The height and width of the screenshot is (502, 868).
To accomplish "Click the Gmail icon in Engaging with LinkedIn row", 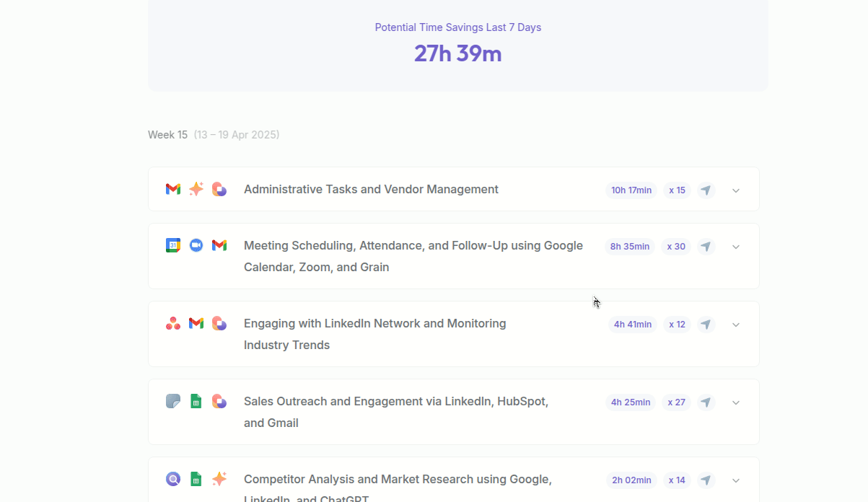I will (196, 323).
